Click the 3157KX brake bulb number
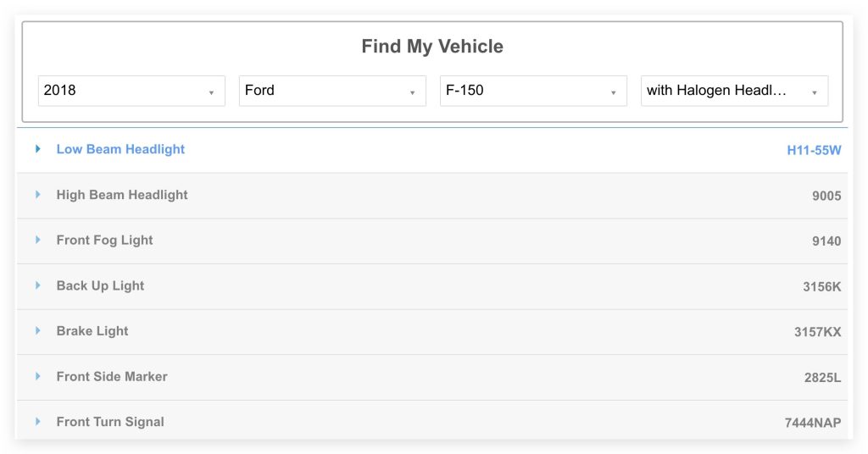This screenshot has height=454, width=868. (818, 332)
